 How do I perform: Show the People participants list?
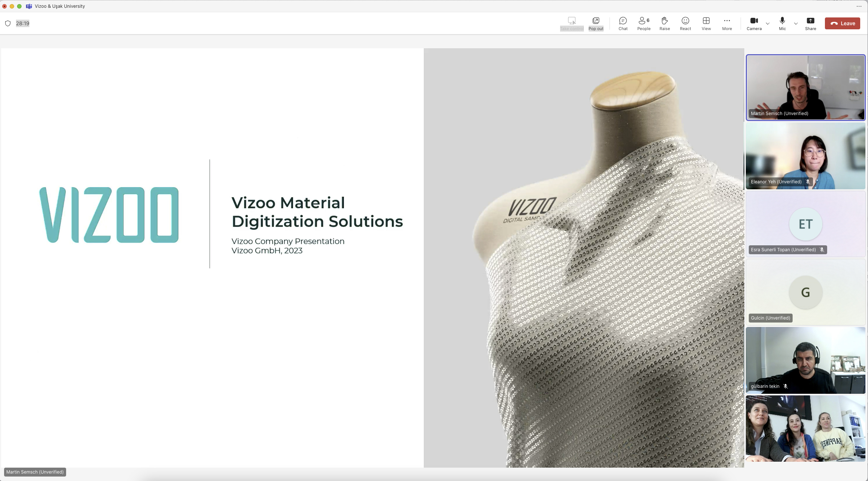[644, 23]
